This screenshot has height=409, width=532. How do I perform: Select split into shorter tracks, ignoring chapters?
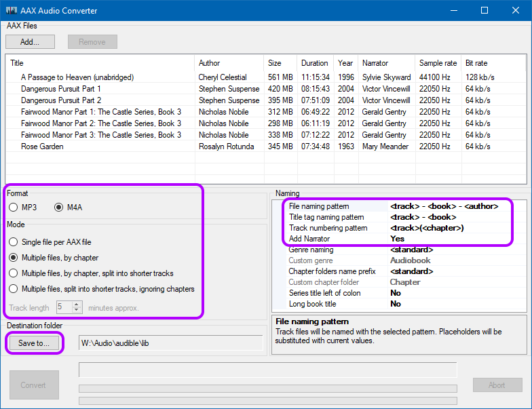[14, 289]
